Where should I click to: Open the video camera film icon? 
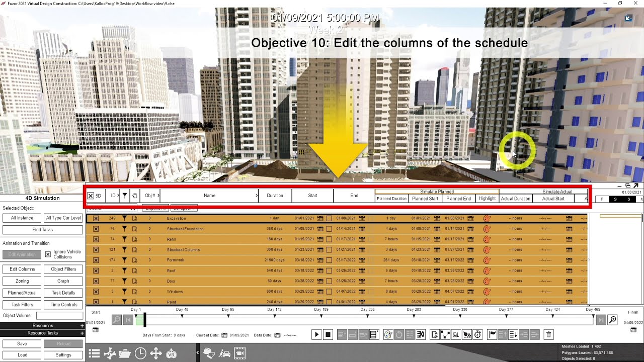pos(240,353)
